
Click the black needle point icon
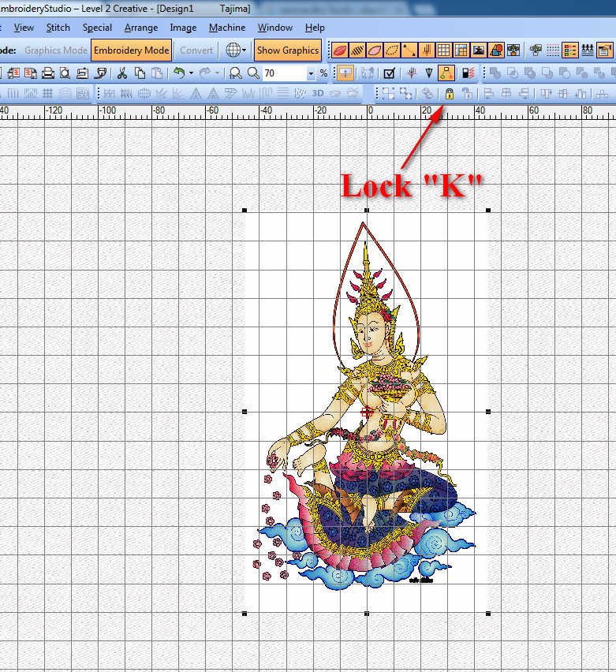(x=428, y=73)
